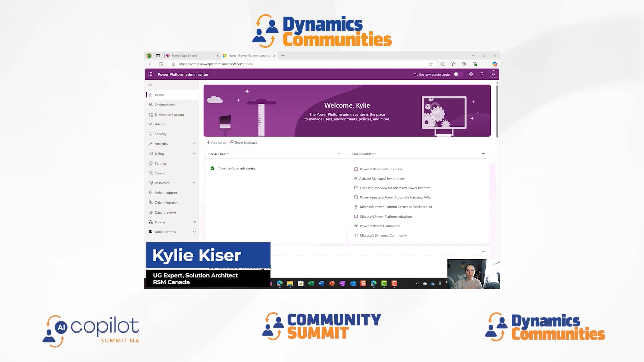The height and width of the screenshot is (362, 644).
Task: Launch Excel from the taskbar
Action: tap(311, 283)
